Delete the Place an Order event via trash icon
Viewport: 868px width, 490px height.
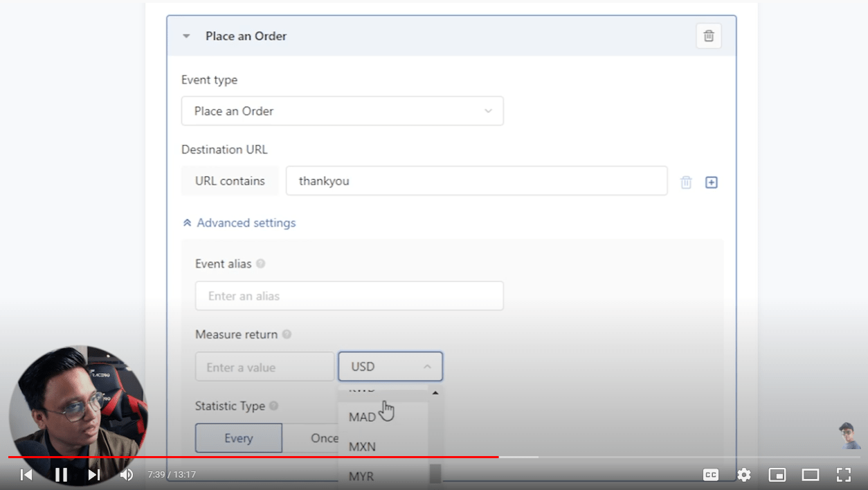[708, 36]
